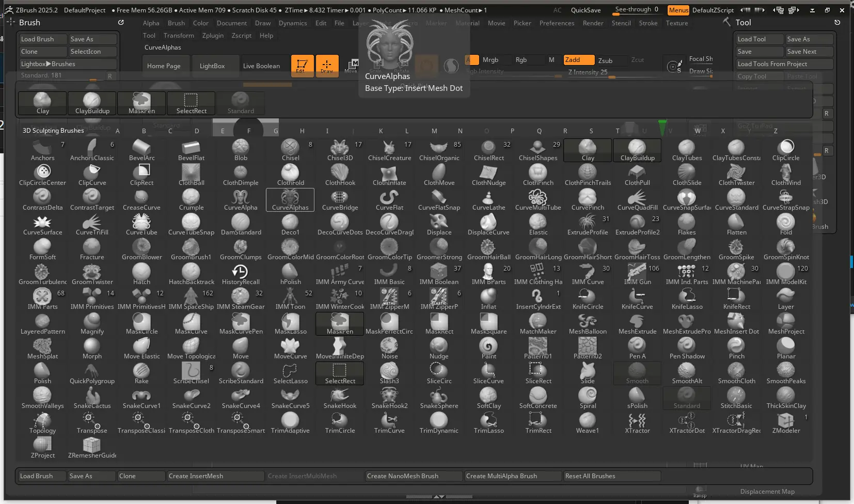Choose the SnakeHook brush
This screenshot has width=854, height=504.
(340, 398)
